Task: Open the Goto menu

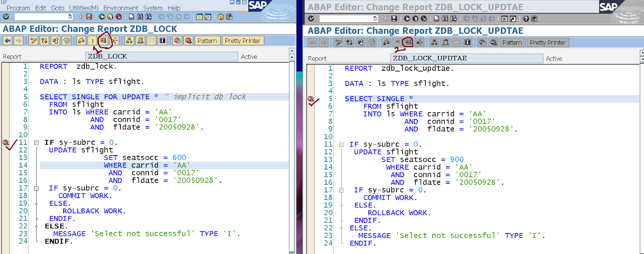Action: tap(58, 8)
